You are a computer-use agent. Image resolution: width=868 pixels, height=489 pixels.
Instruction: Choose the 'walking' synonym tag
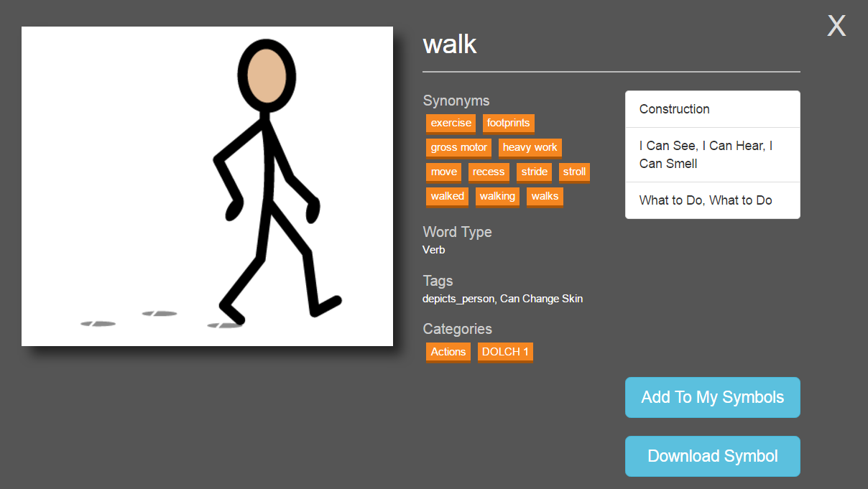pyautogui.click(x=497, y=197)
